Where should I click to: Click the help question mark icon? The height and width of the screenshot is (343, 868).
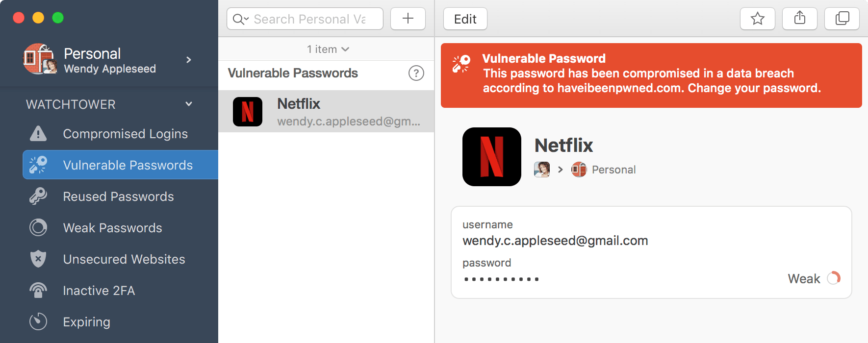(416, 73)
